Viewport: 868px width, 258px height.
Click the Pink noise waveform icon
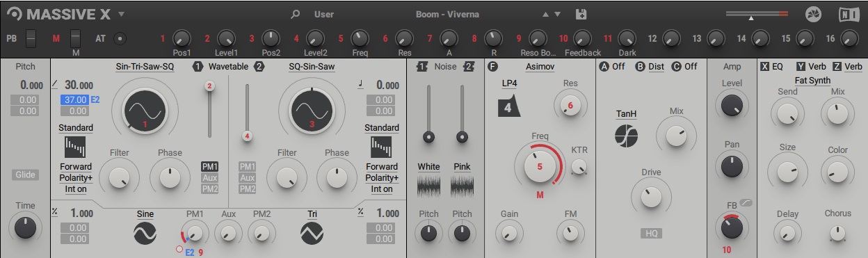point(462,186)
